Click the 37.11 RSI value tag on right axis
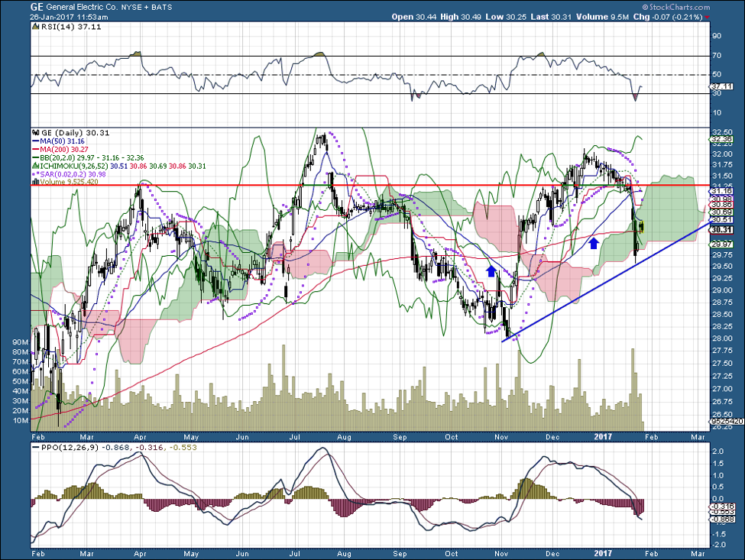The image size is (745, 560). click(722, 86)
